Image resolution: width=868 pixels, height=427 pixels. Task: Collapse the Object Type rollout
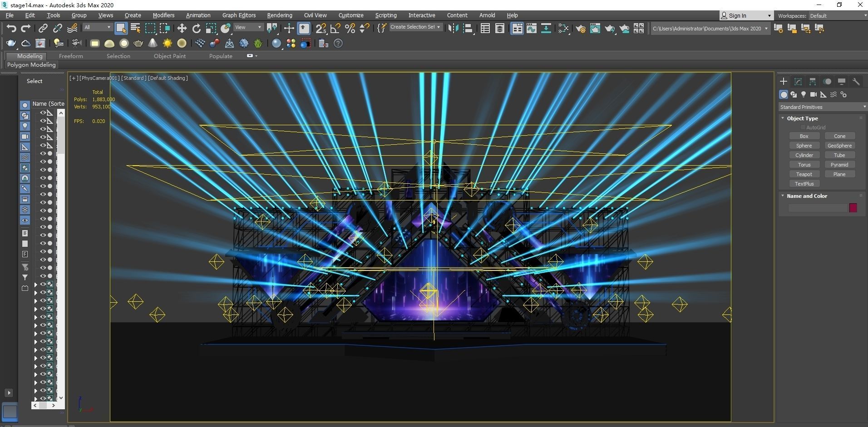(802, 118)
